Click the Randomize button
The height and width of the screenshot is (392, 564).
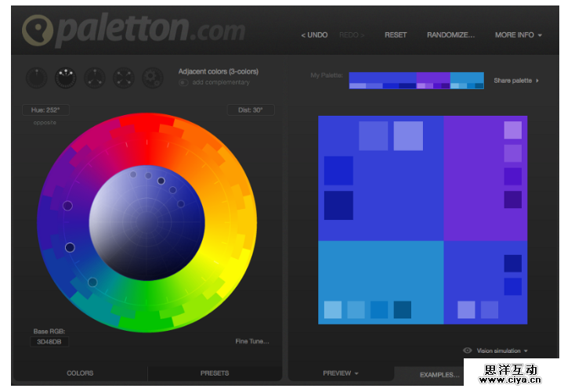pos(450,35)
